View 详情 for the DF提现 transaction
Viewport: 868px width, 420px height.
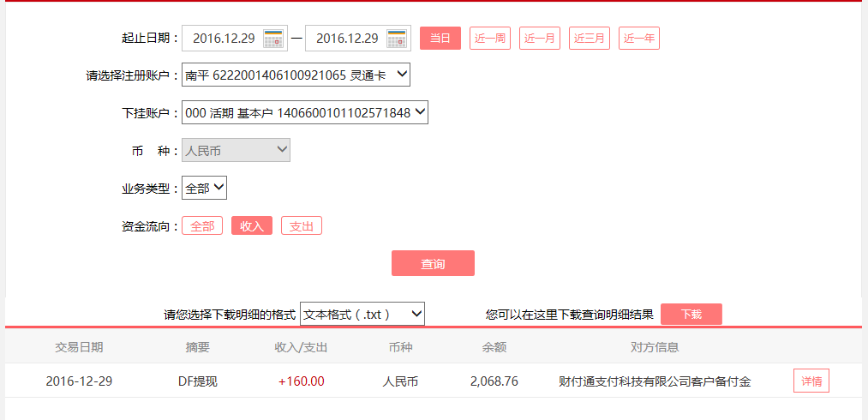(811, 381)
